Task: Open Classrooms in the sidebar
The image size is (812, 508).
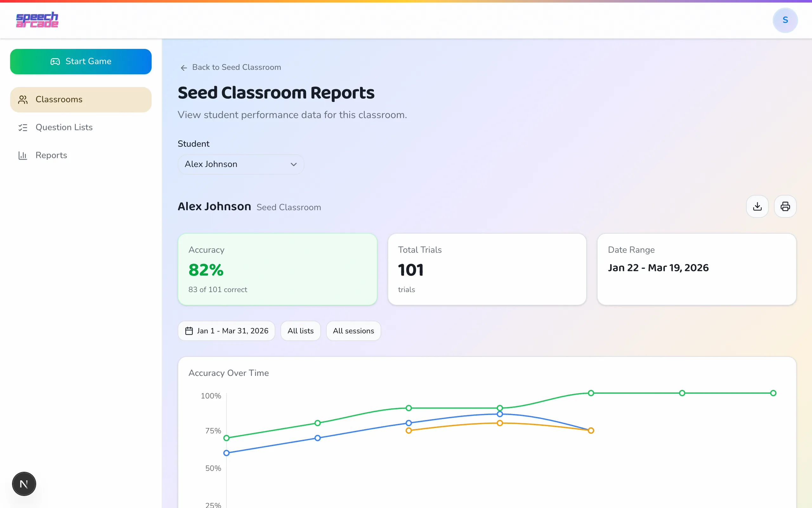Action: [81, 99]
